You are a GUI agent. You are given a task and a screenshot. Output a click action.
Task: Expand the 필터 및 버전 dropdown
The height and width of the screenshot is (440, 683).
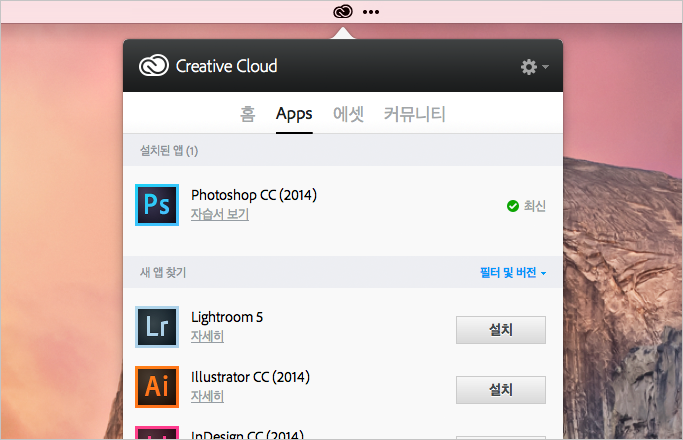513,273
